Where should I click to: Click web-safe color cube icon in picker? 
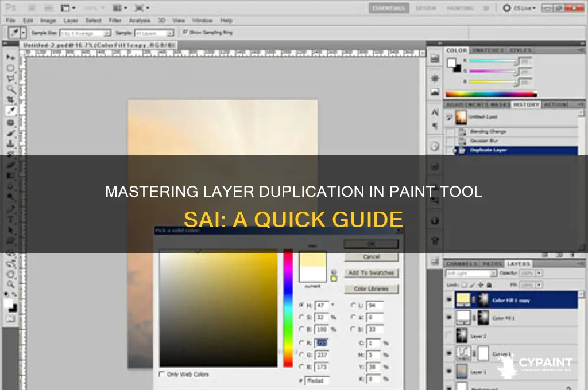[334, 272]
